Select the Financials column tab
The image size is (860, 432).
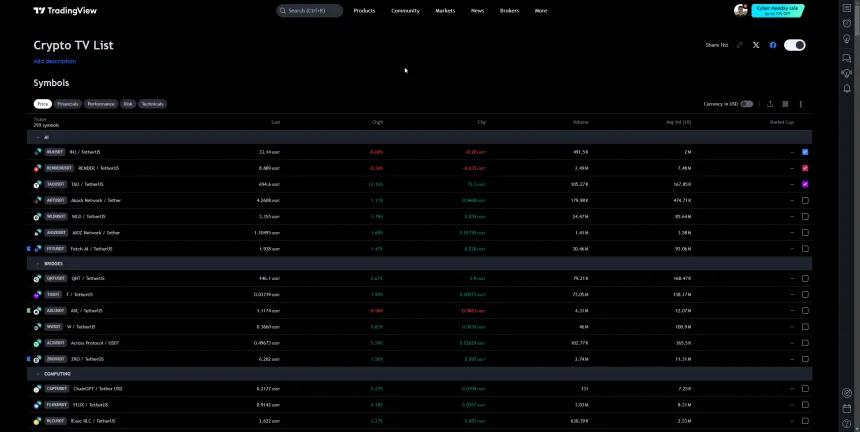(x=68, y=104)
